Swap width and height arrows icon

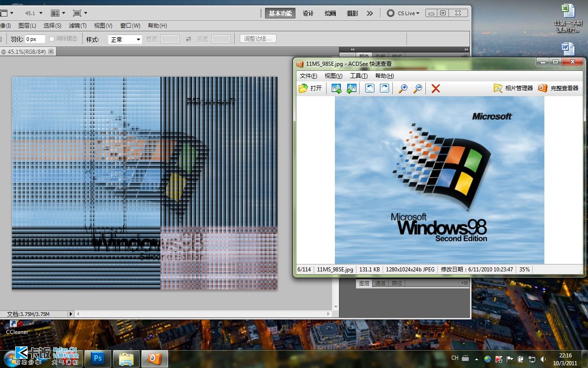coord(188,39)
